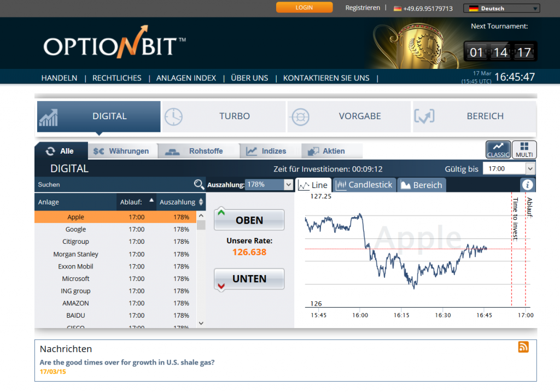Filter assets by Währungen
The image size is (560, 392).
[x=123, y=151]
